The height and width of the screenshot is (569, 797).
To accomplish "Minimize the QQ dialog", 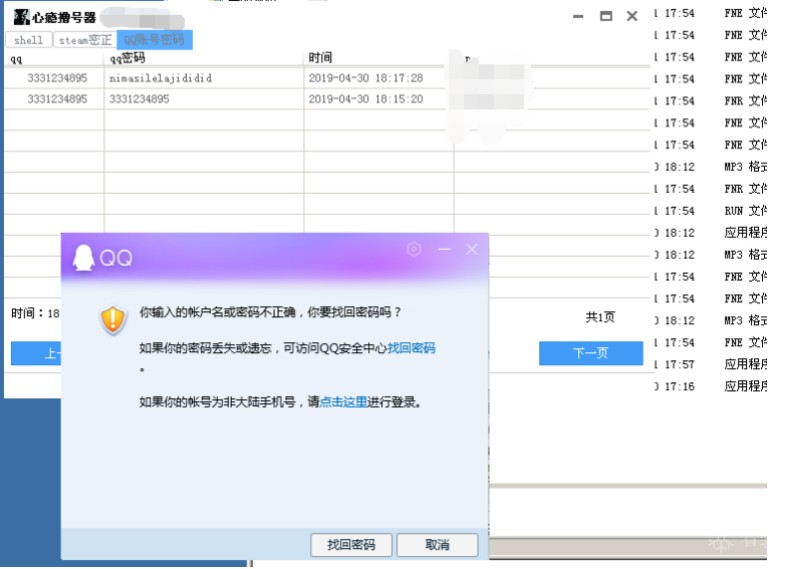I will [x=444, y=249].
